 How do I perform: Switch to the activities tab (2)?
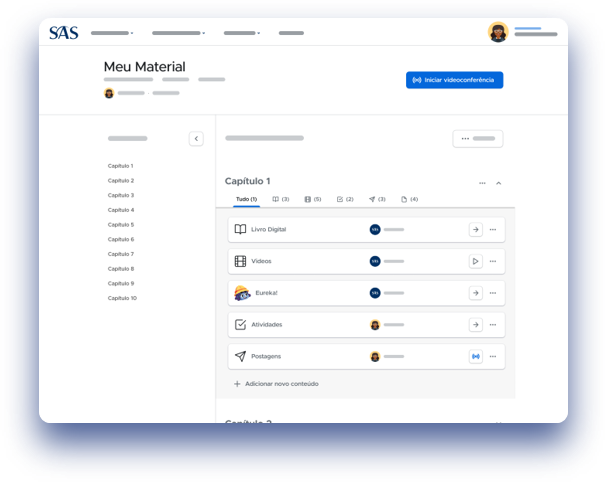tap(345, 199)
